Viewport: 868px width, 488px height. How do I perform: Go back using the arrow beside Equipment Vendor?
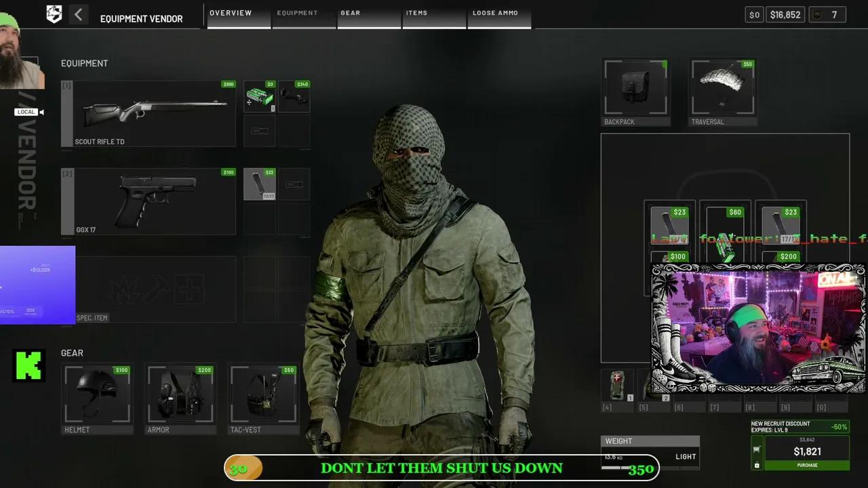(x=79, y=14)
